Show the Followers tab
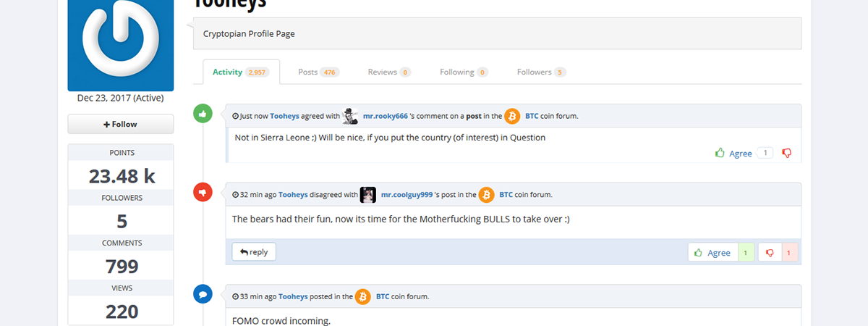The height and width of the screenshot is (326, 868). [x=541, y=72]
